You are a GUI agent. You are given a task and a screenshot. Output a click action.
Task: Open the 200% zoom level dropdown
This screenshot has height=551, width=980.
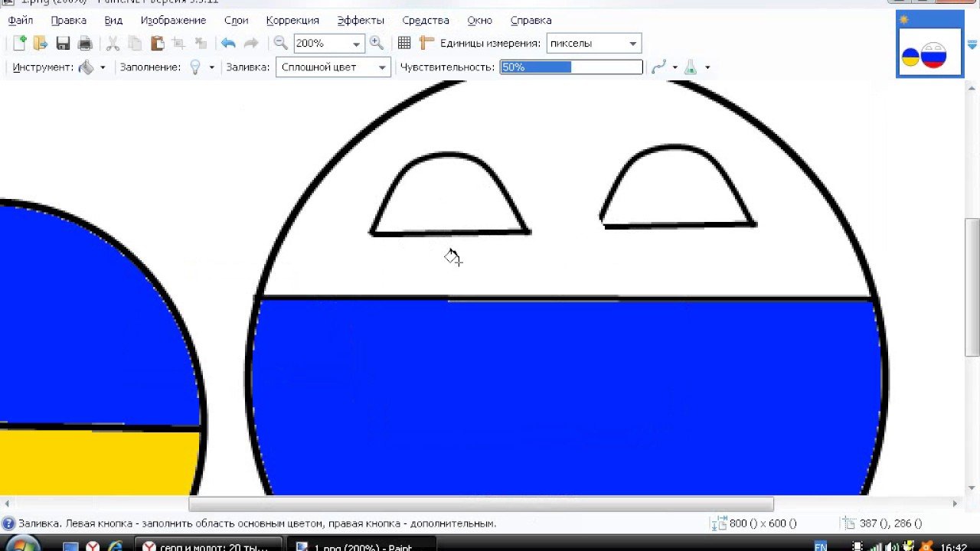pyautogui.click(x=356, y=44)
